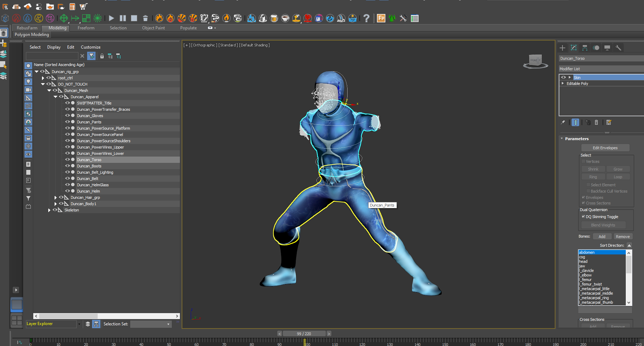Screen dimensions: 644x346
Task: Click the time slider showing frame 99/220
Action: [x=304, y=333]
